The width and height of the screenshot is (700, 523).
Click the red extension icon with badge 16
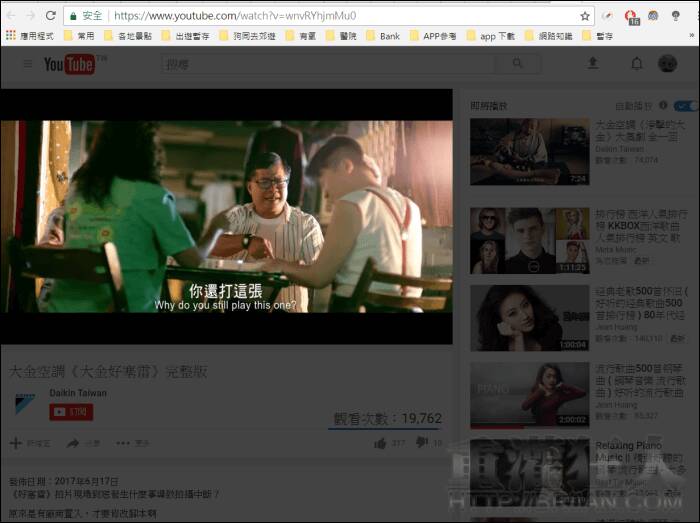point(631,17)
